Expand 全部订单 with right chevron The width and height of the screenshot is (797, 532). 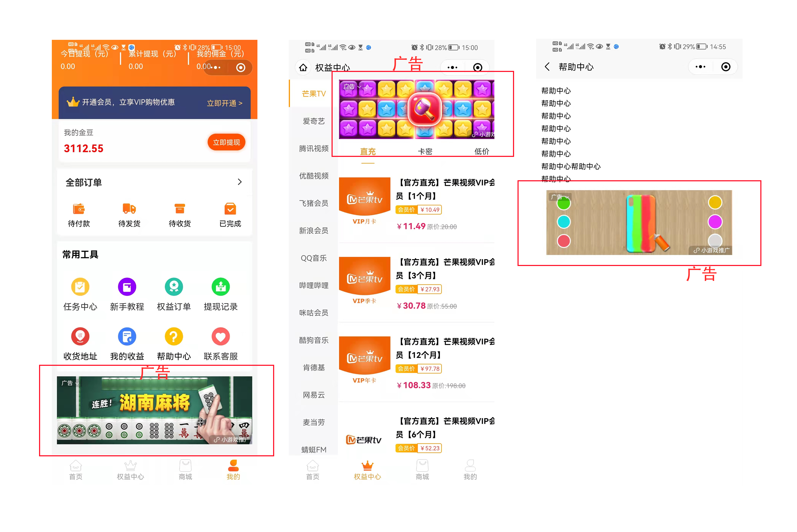[240, 182]
